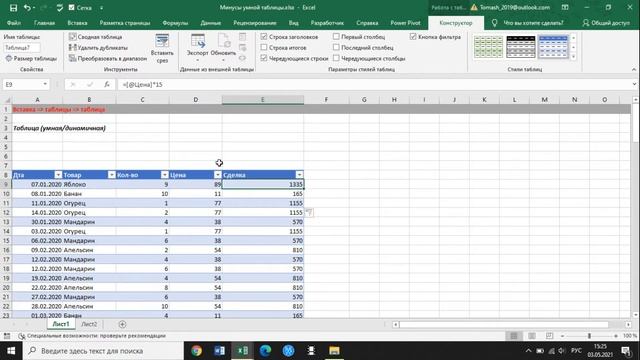Enable Last column (Последний столбец) checkbox
The width and height of the screenshot is (640, 360).
tap(336, 47)
